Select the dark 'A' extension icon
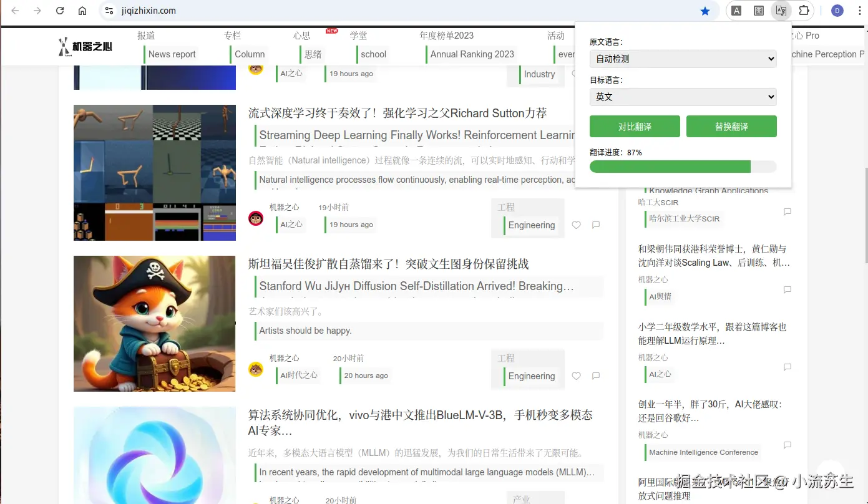 (736, 11)
